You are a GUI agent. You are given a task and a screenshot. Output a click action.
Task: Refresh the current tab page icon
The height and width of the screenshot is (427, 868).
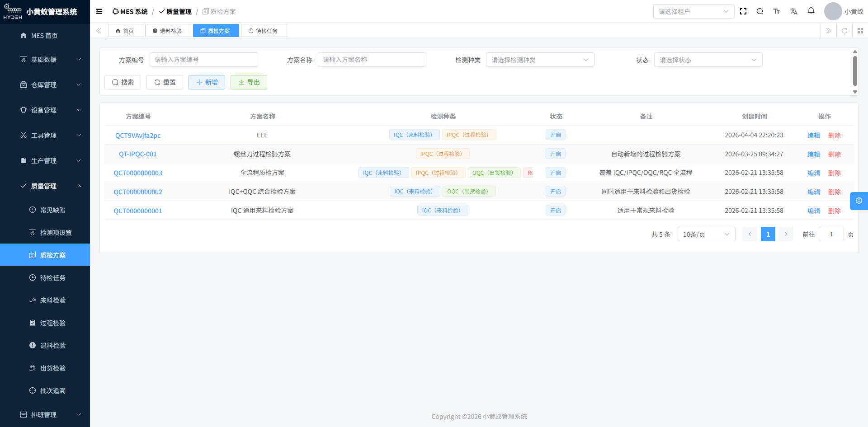coord(844,31)
